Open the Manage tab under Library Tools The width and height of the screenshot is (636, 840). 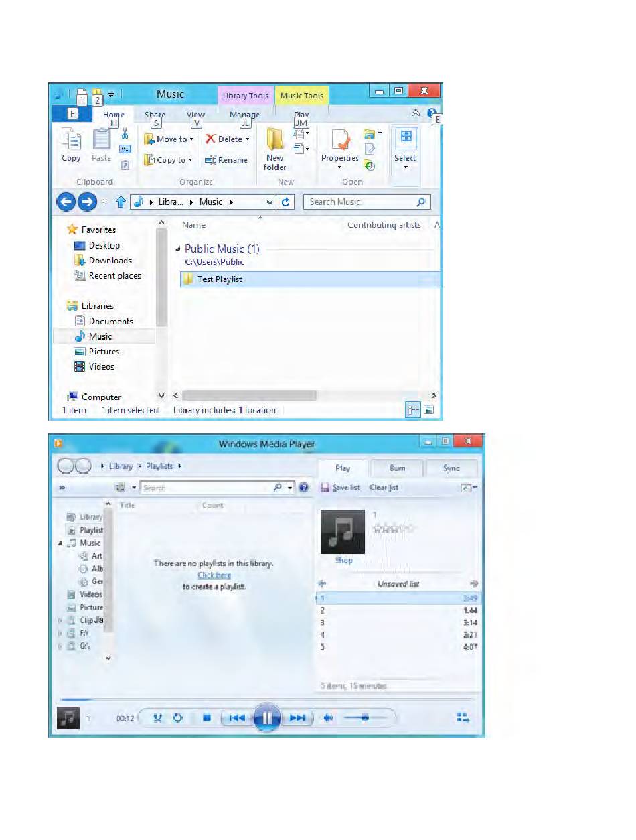pos(244,115)
